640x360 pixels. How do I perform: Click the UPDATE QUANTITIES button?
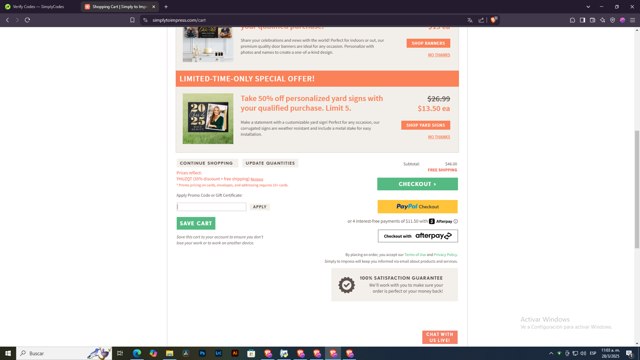(x=270, y=163)
